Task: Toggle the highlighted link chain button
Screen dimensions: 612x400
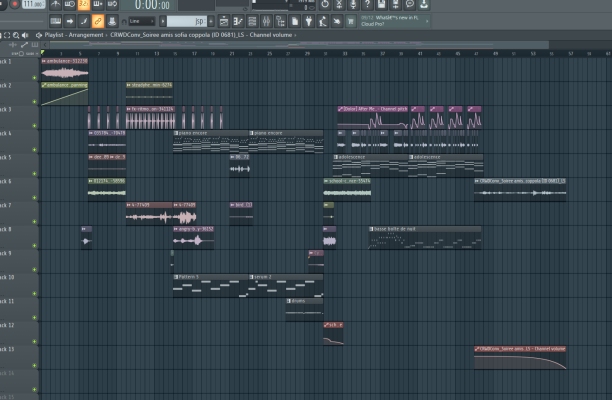Action: (x=98, y=20)
